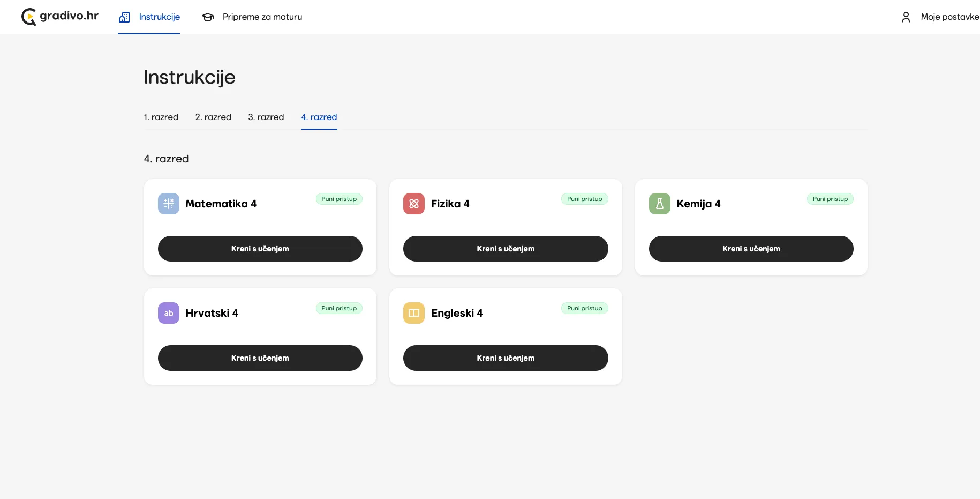The height and width of the screenshot is (499, 980).
Task: Click the user profile icon
Action: click(x=906, y=17)
